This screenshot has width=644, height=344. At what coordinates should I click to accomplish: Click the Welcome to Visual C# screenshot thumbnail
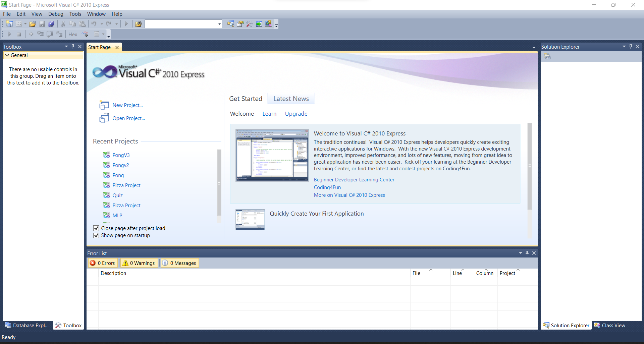coord(272,155)
